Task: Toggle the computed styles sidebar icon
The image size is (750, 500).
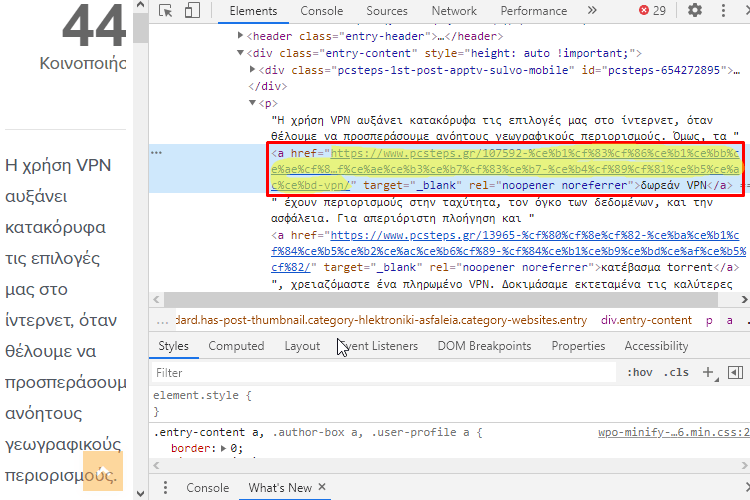Action: (735, 372)
